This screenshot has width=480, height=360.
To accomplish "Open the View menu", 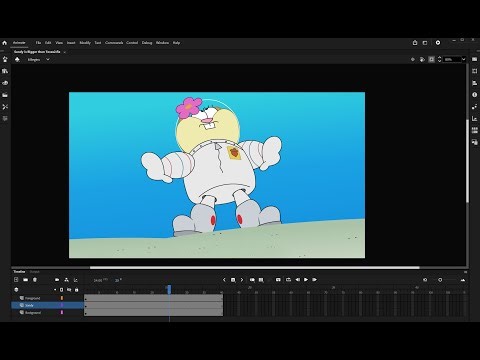I will [59, 43].
